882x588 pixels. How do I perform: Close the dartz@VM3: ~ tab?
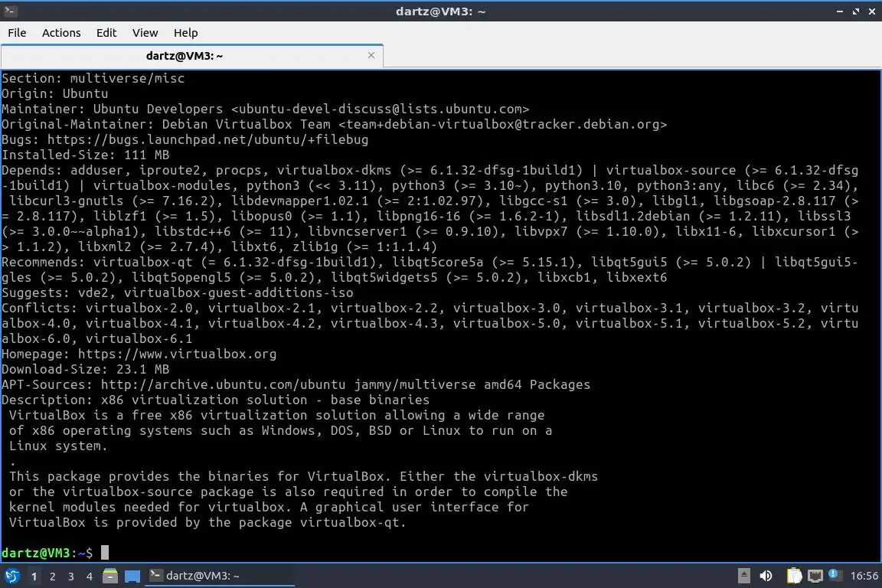pos(371,55)
